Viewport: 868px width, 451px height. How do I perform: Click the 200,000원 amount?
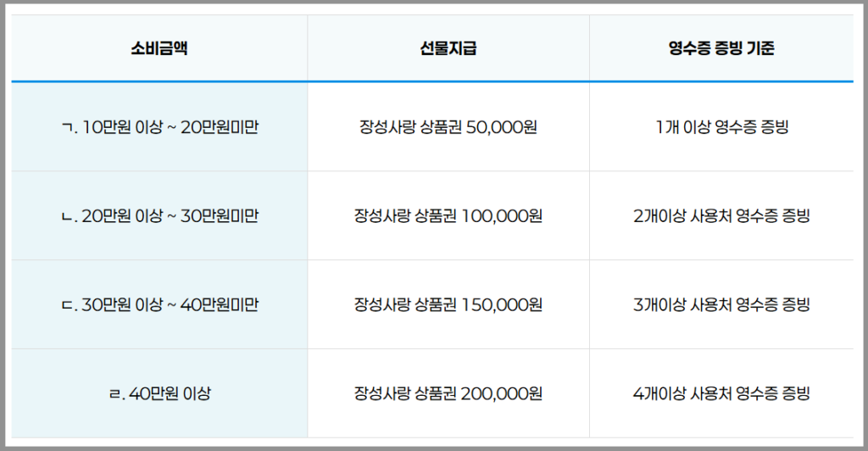[x=502, y=393]
